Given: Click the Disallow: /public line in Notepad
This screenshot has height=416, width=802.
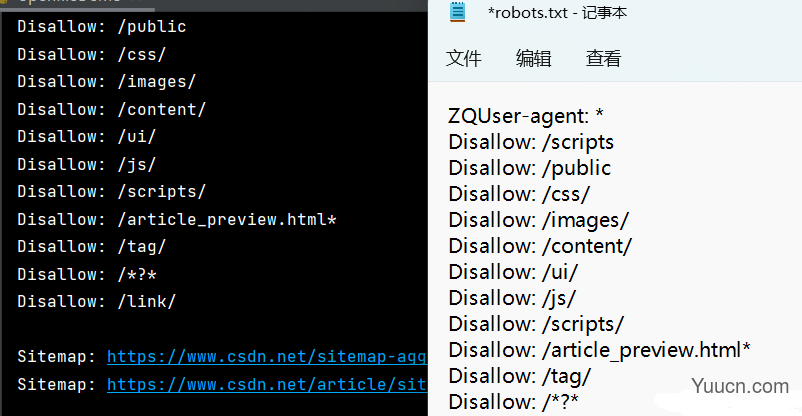Looking at the screenshot, I should [530, 168].
